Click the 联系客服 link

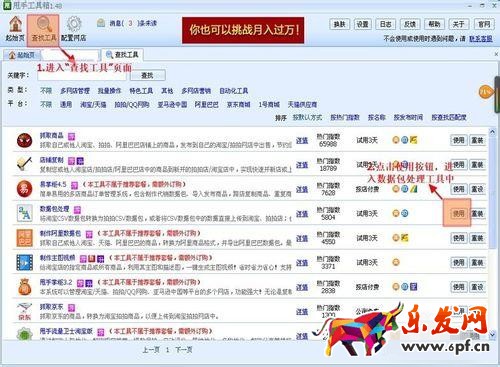(481, 39)
